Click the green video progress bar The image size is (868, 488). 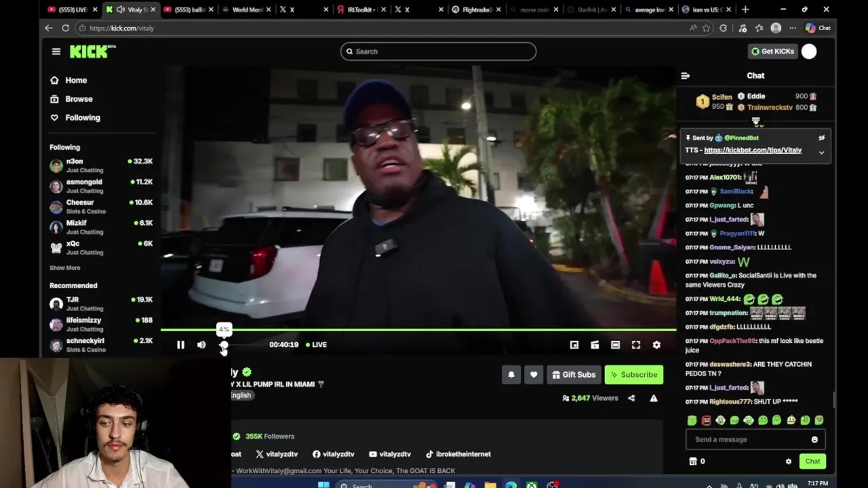tap(418, 330)
